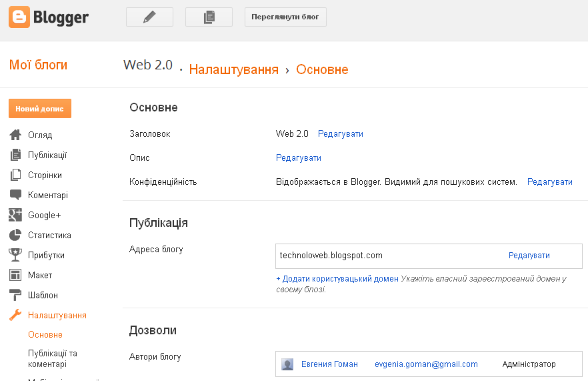Click the Дозволи section heading
588x381 pixels.
pyautogui.click(x=153, y=330)
